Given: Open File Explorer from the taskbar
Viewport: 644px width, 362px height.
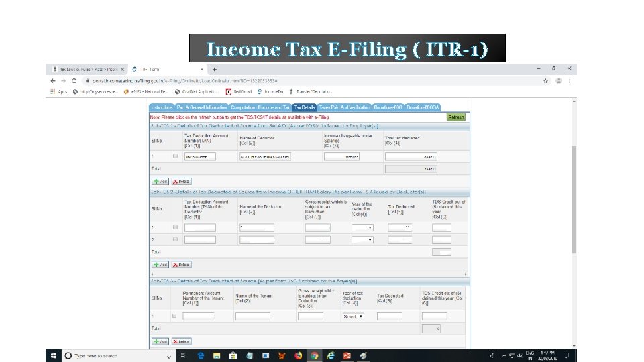Looking at the screenshot, I should point(217,355).
